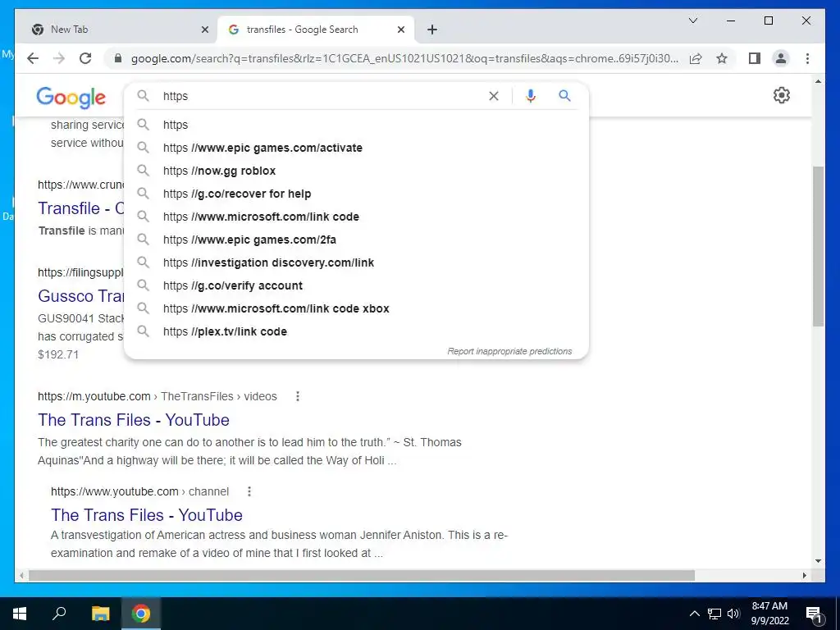Image resolution: width=840 pixels, height=630 pixels.
Task: Select the transfiles - Google Search tab
Action: pos(316,30)
